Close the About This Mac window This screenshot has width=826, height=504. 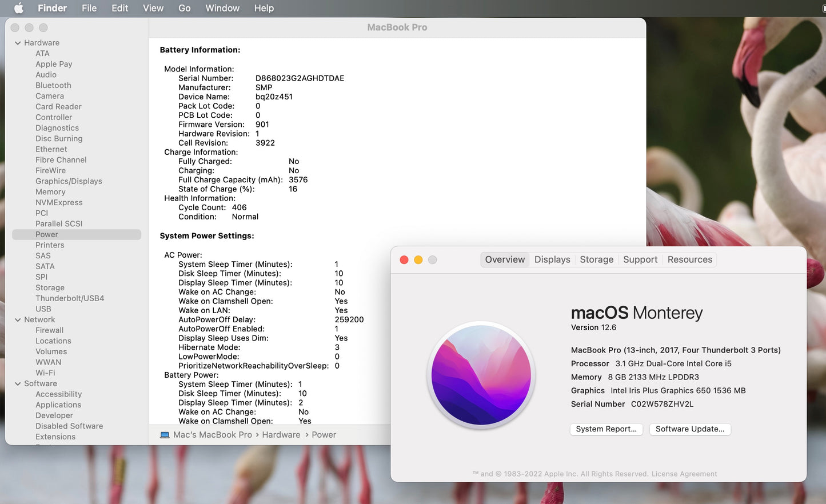[x=404, y=260]
